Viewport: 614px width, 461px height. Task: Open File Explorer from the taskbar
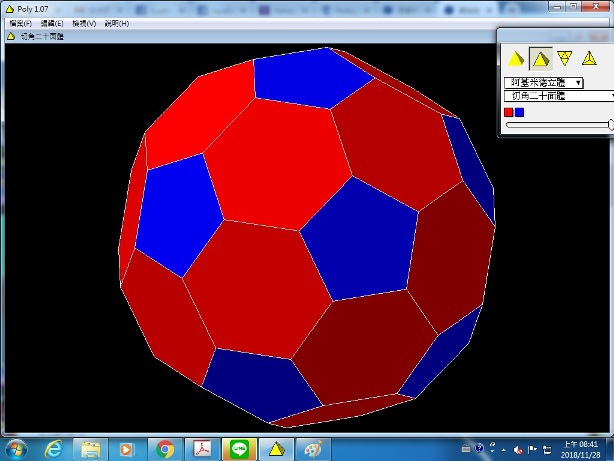[90, 449]
